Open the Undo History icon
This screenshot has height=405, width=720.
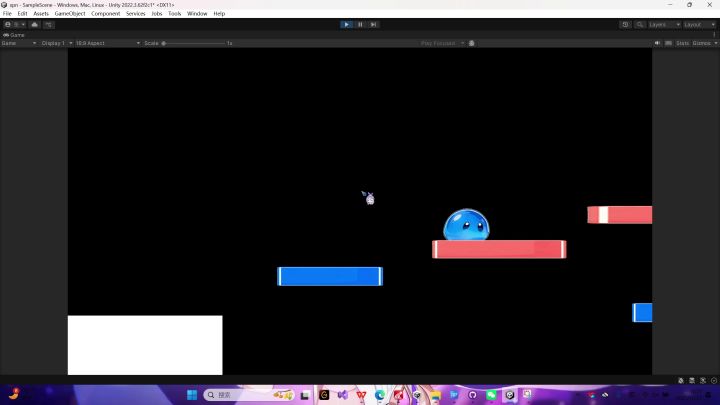pos(625,24)
